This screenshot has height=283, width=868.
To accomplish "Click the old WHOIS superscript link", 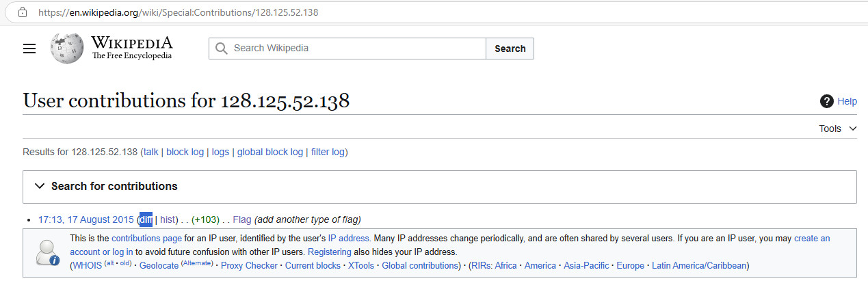I will [125, 263].
